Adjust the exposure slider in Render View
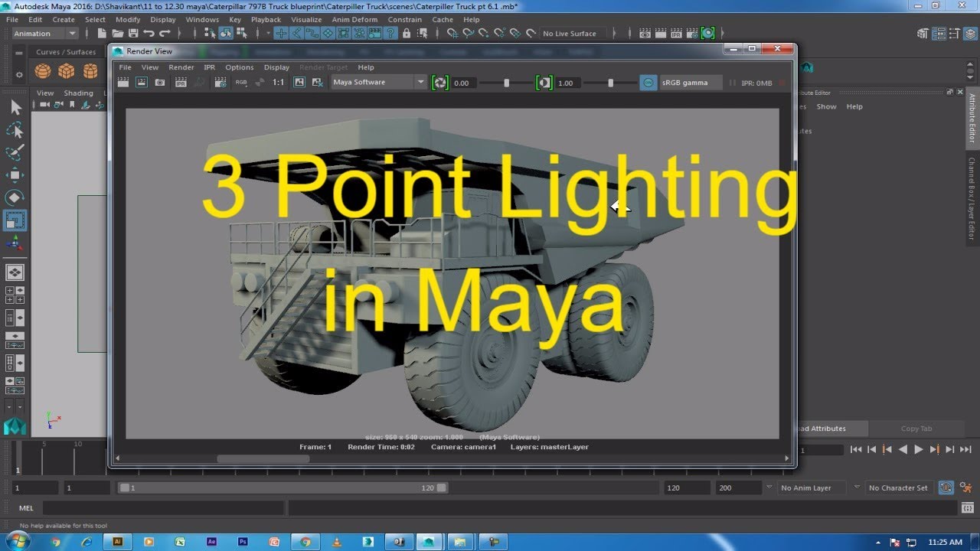The width and height of the screenshot is (980, 551). (x=506, y=83)
